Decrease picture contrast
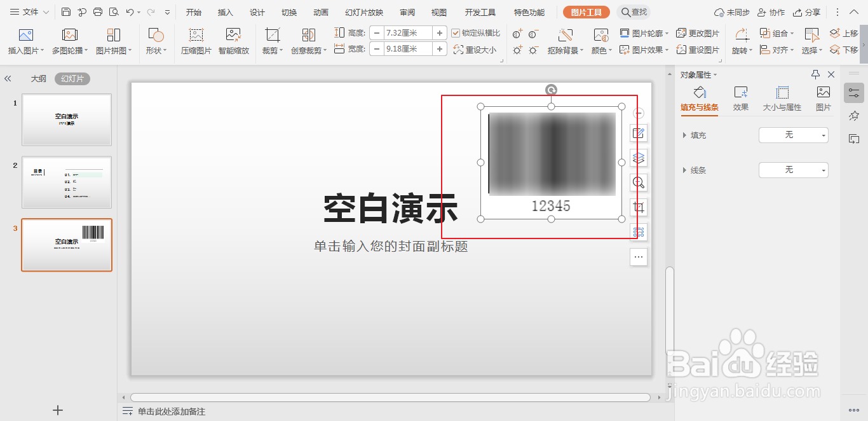Image resolution: width=868 pixels, height=421 pixels. pyautogui.click(x=533, y=33)
